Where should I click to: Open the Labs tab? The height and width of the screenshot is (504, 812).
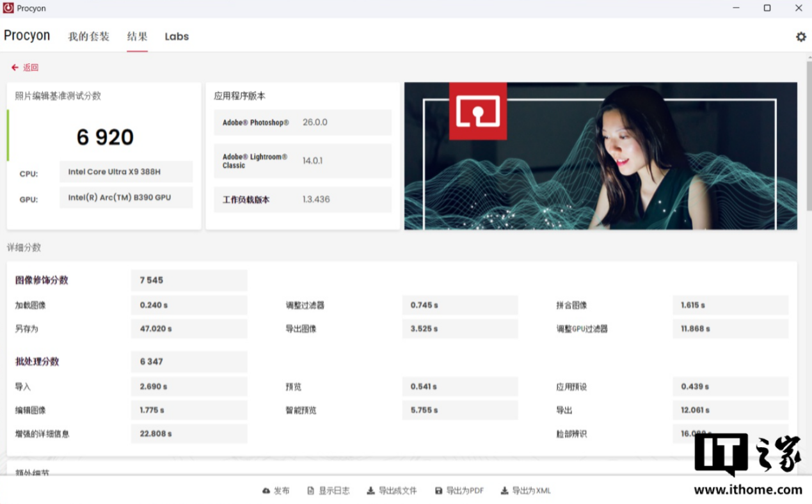coord(177,36)
